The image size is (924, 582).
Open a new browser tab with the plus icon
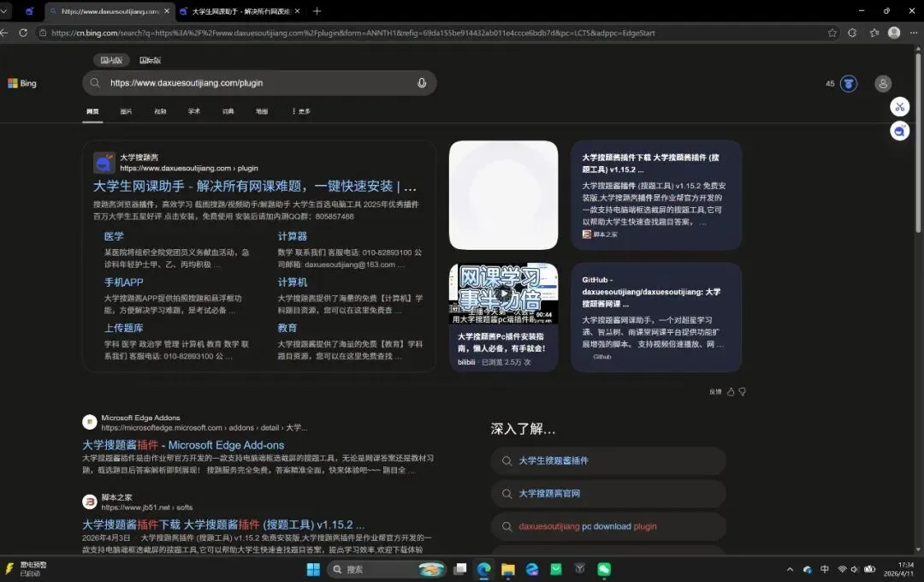click(317, 10)
